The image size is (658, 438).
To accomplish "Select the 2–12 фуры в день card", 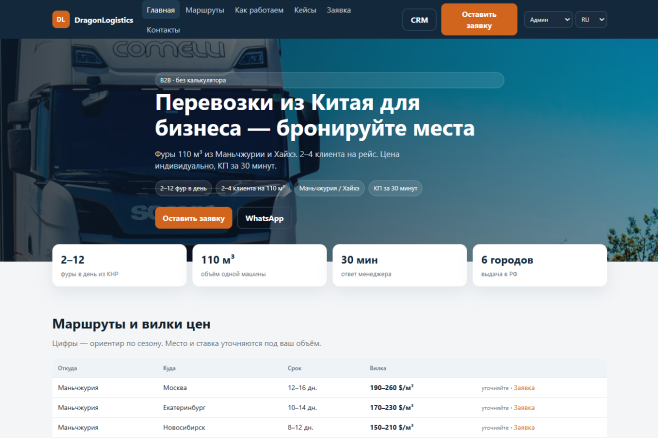I will (x=120, y=265).
